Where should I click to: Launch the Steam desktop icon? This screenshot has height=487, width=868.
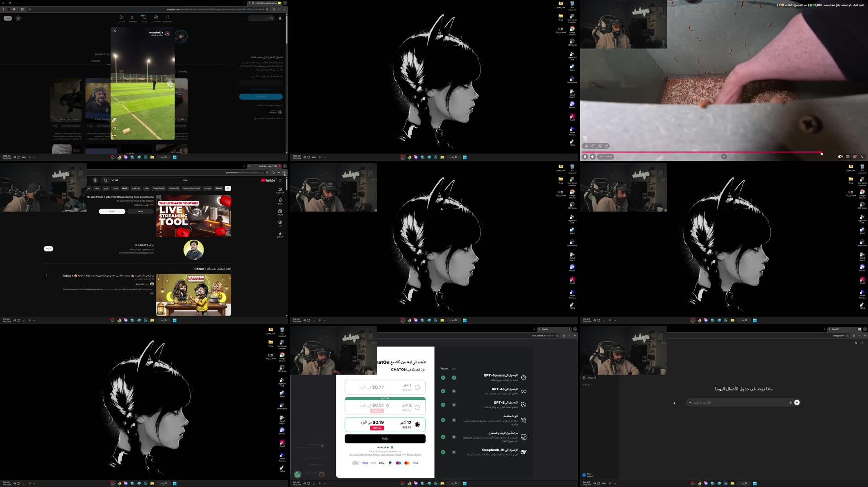(x=572, y=67)
